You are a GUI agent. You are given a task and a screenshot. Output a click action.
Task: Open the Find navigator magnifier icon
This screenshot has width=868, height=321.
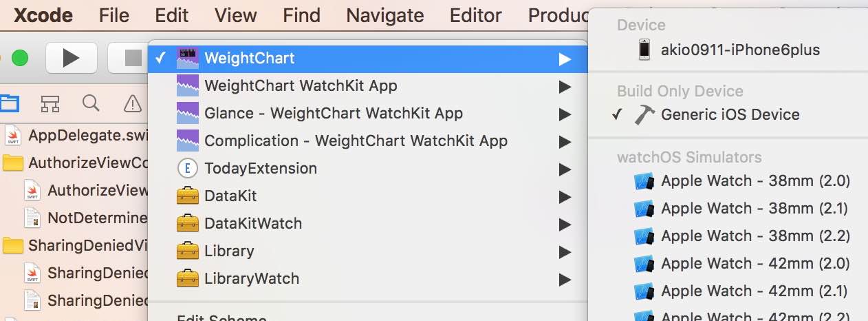[91, 103]
